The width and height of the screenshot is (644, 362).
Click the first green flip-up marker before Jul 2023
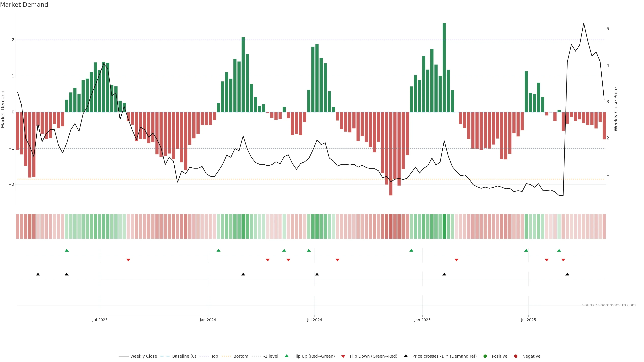(x=67, y=250)
